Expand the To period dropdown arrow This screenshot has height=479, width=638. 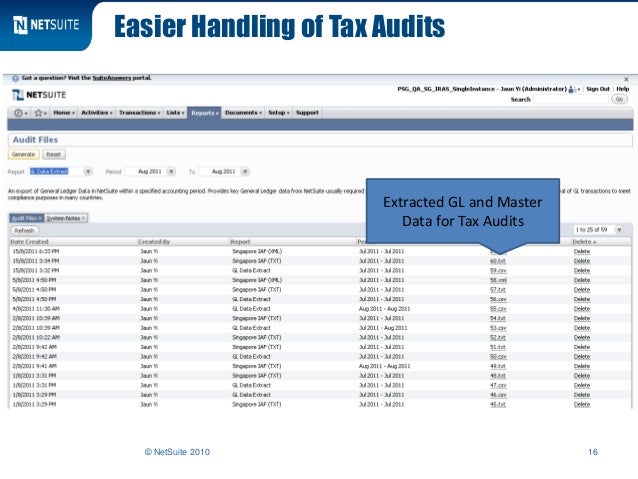pos(245,172)
